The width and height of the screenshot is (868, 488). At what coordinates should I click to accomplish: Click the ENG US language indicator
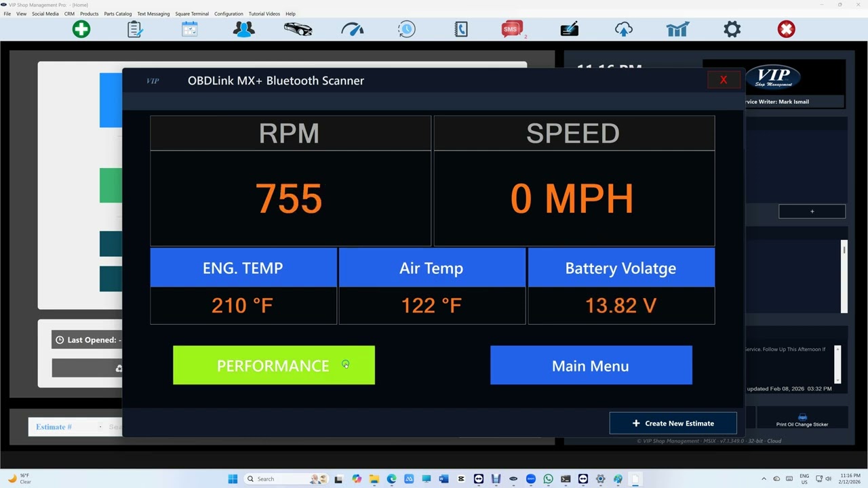[804, 479]
